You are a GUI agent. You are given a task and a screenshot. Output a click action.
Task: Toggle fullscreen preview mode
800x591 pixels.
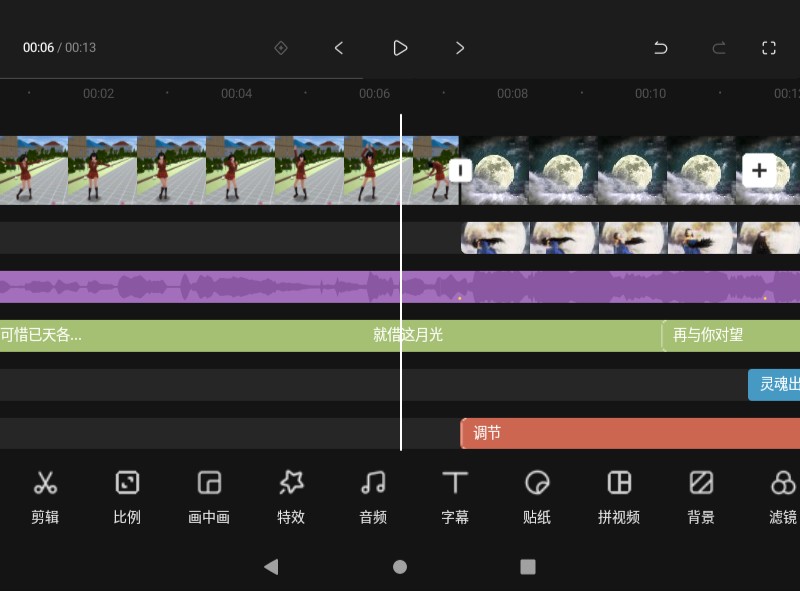(x=769, y=48)
